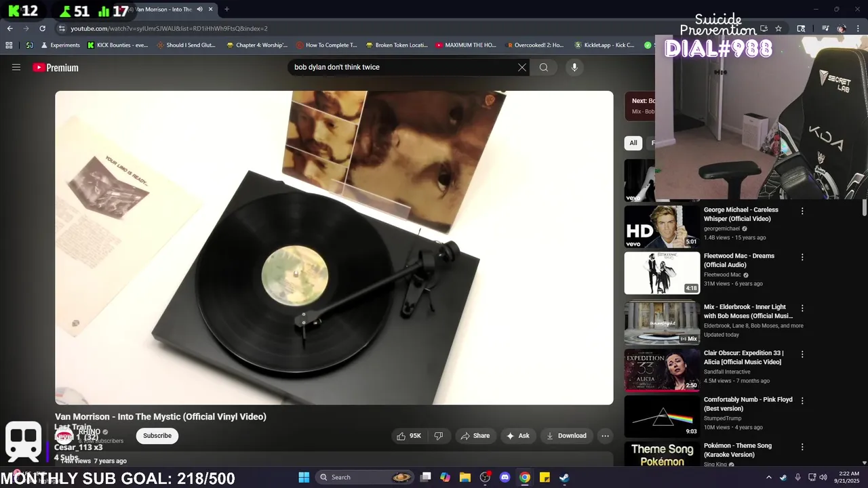Open Sticky Notes from the taskbar
Screen dimensions: 868x488
(545, 477)
